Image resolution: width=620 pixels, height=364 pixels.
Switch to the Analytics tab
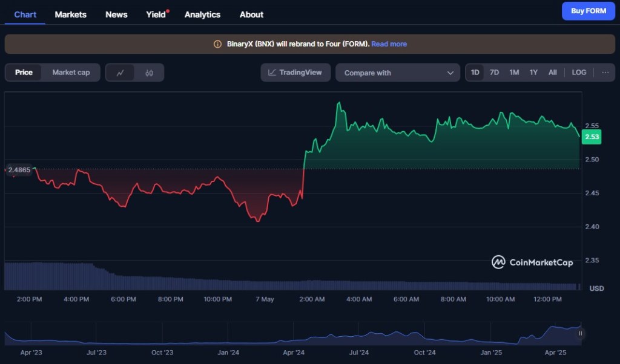pyautogui.click(x=202, y=15)
